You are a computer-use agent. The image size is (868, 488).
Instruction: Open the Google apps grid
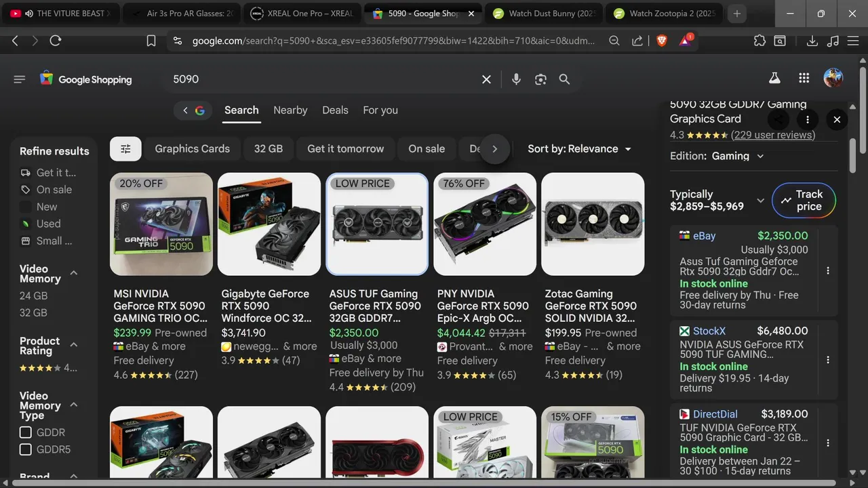pyautogui.click(x=804, y=78)
